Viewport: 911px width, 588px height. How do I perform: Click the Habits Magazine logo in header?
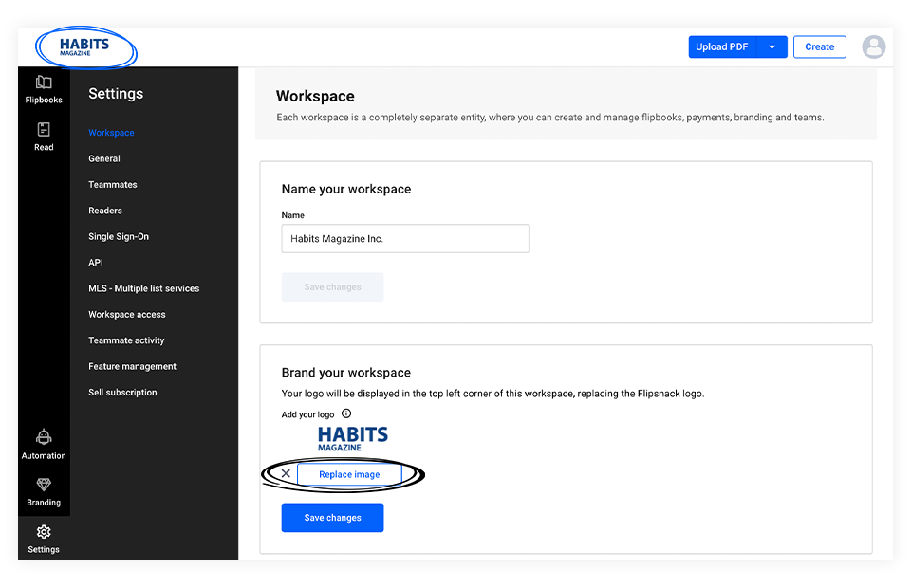84,47
